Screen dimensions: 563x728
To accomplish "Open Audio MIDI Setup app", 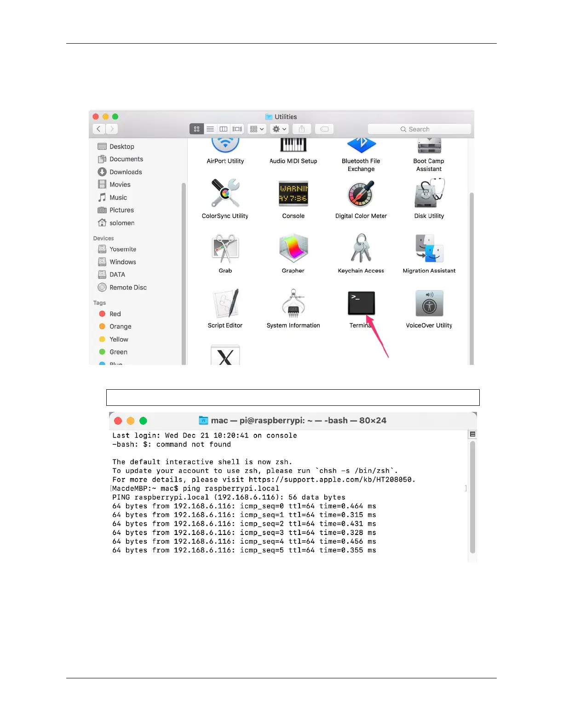I will click(x=293, y=145).
